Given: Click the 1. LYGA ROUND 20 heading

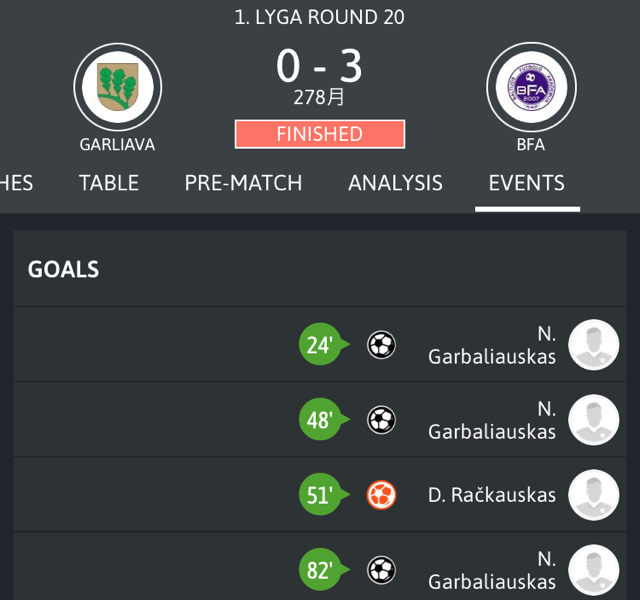Looking at the screenshot, I should click(320, 17).
